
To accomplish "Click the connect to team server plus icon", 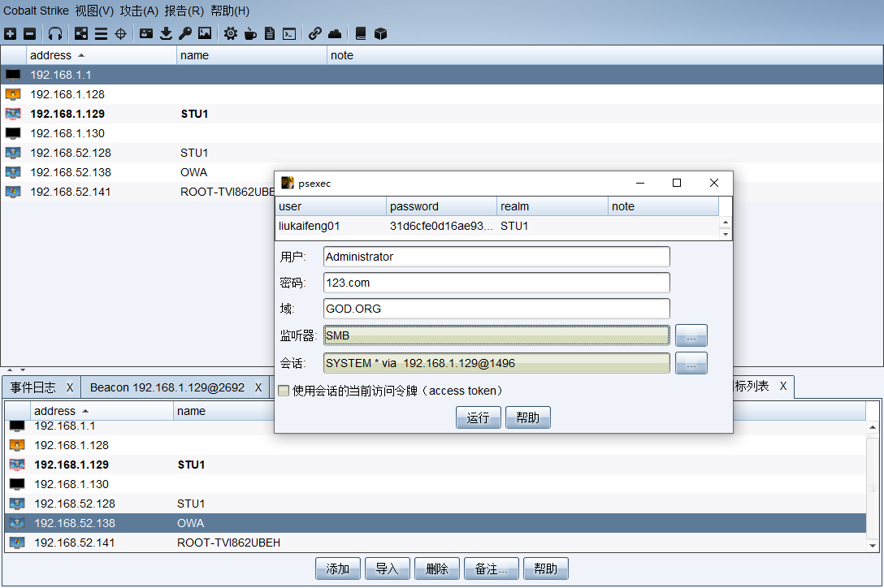I will [10, 34].
